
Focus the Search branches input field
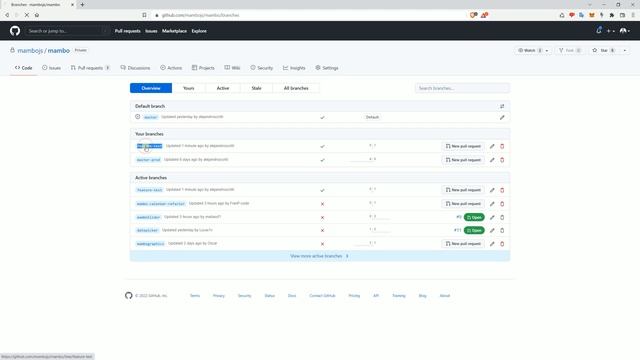462,88
